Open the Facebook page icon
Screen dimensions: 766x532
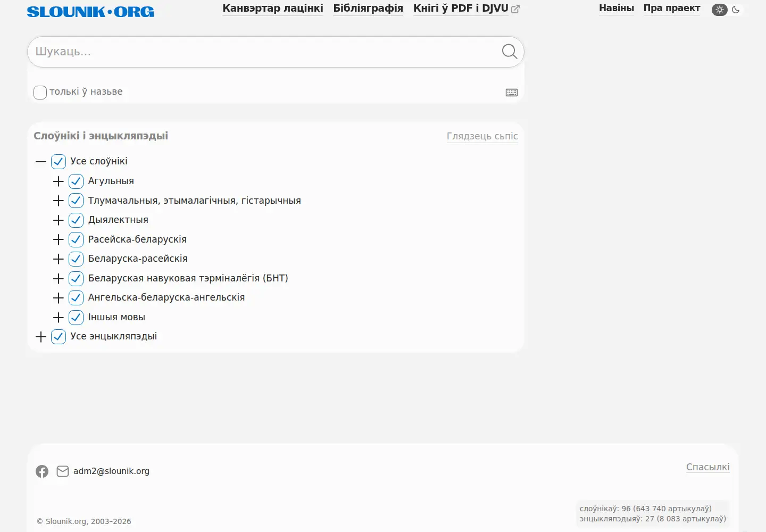click(42, 471)
